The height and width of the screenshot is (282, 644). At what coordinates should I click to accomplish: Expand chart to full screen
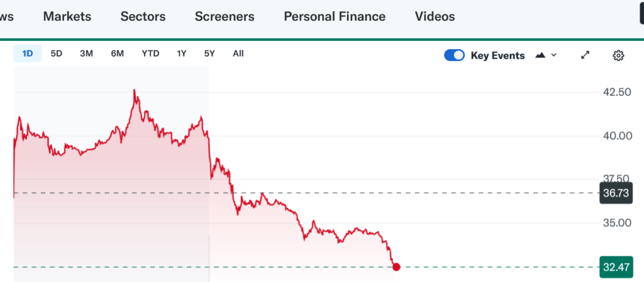click(585, 55)
